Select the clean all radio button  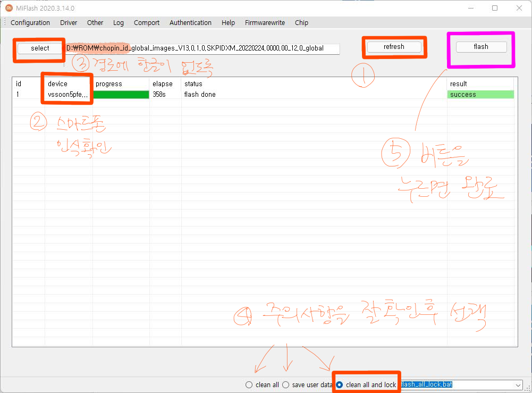249,385
